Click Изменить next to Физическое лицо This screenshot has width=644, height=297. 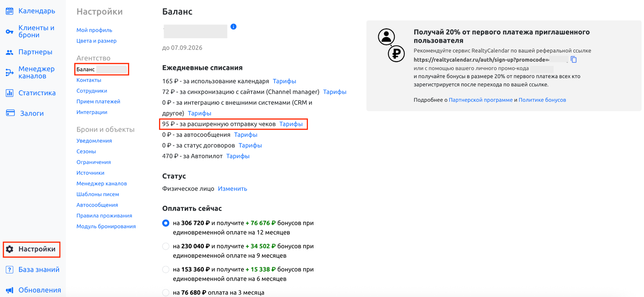(x=232, y=189)
